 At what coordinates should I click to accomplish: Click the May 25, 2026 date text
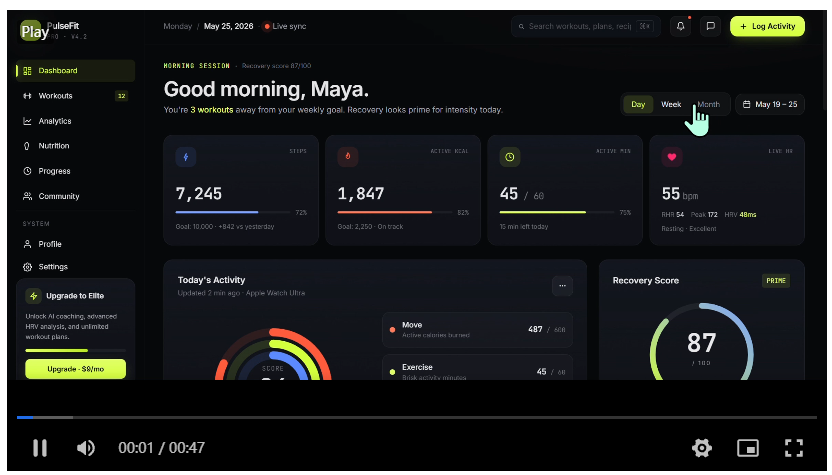coord(229,27)
